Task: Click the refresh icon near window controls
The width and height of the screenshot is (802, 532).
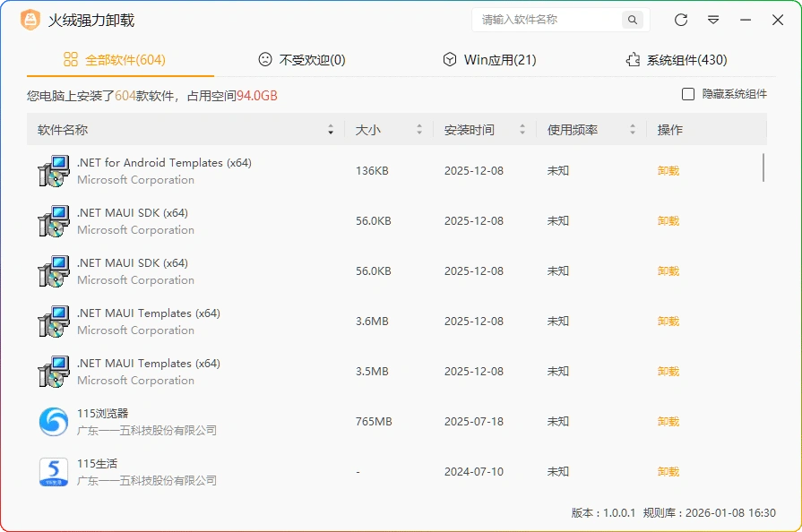Action: tap(680, 20)
